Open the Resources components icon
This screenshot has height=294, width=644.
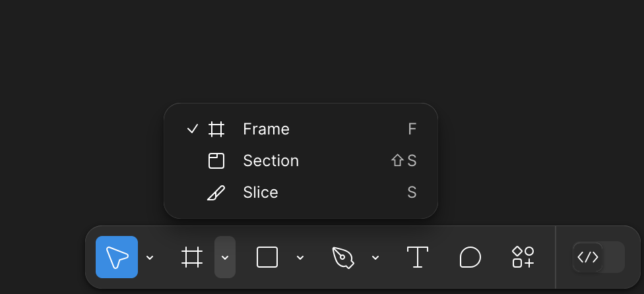pos(523,257)
